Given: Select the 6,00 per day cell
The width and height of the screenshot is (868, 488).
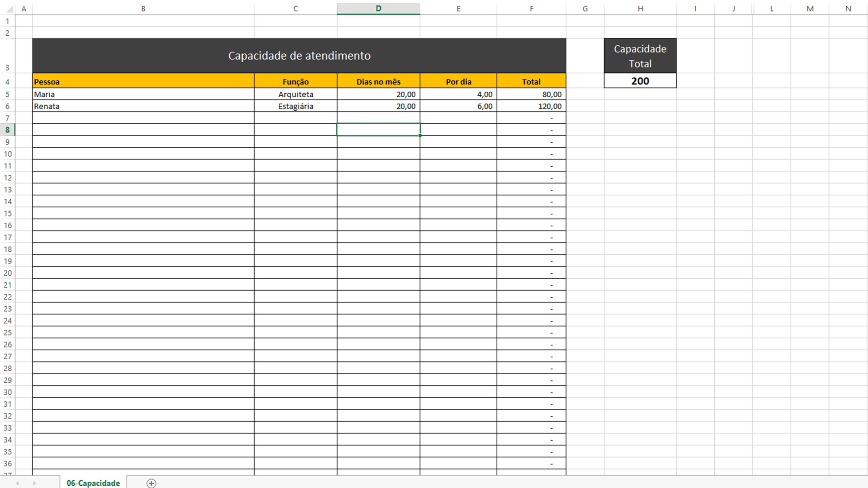Looking at the screenshot, I should click(458, 106).
